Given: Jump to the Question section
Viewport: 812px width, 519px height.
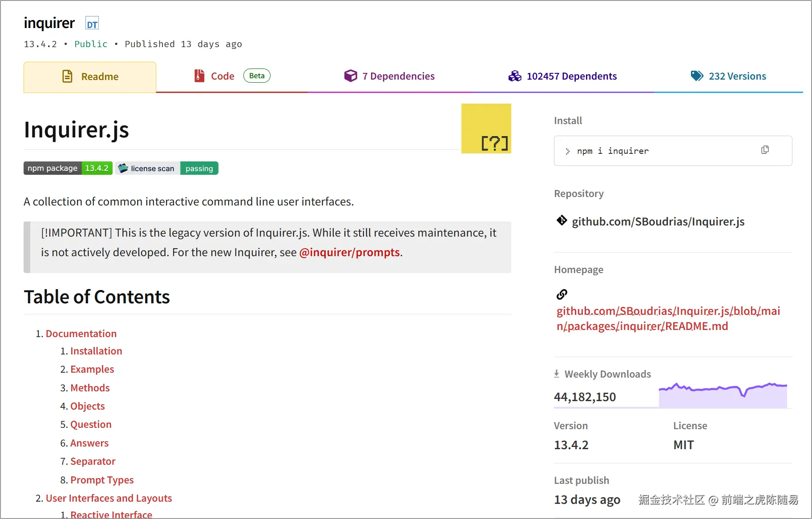Looking at the screenshot, I should pyautogui.click(x=91, y=424).
